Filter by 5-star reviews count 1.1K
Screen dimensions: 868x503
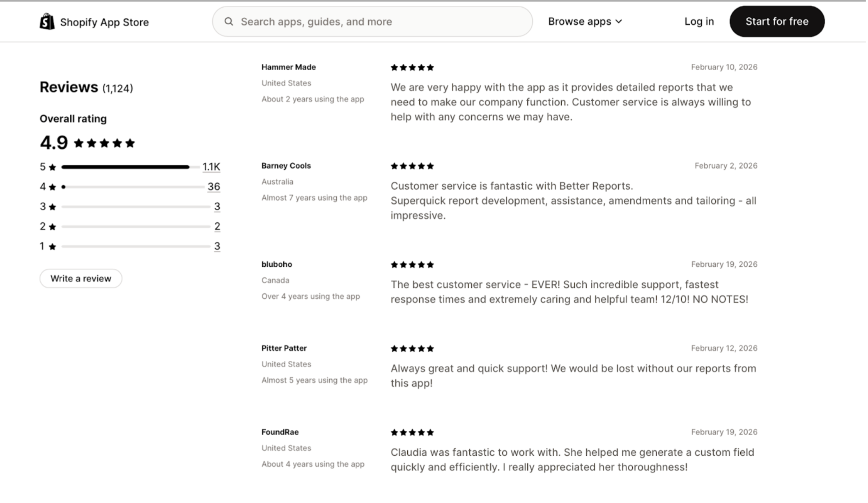(211, 167)
